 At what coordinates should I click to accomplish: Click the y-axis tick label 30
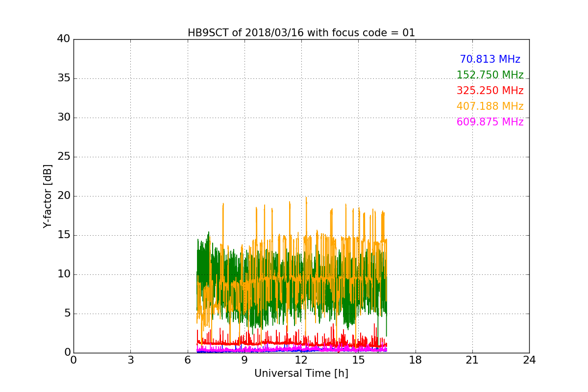pyautogui.click(x=64, y=118)
